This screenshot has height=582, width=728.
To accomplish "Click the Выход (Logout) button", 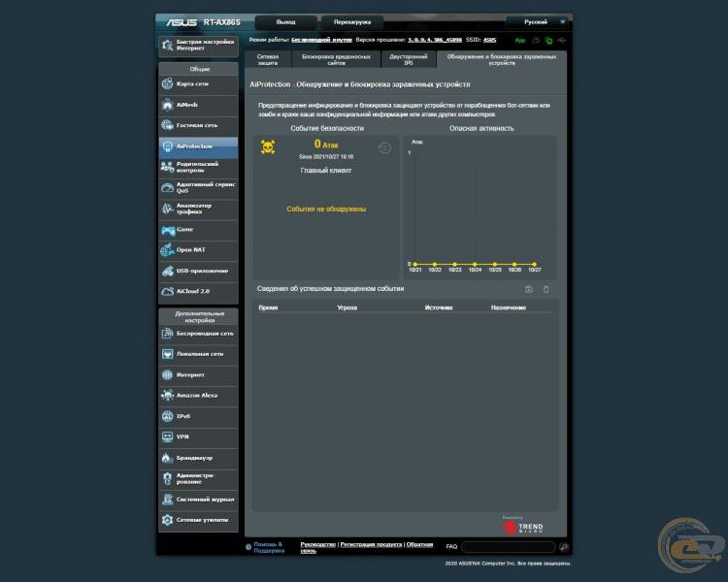I will [x=286, y=21].
